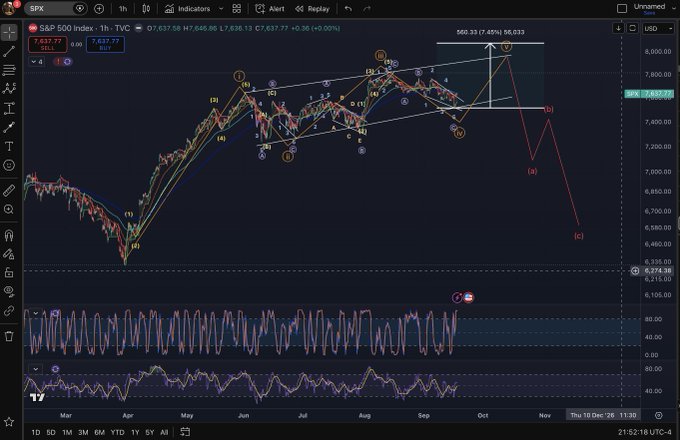The height and width of the screenshot is (440, 680).
Task: Select the 1M date range
Action: coord(67,432)
